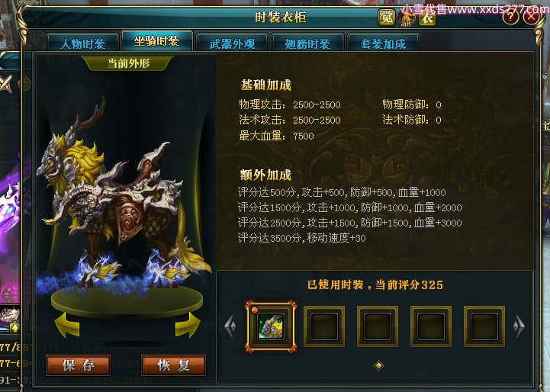
Task: Click the 恢复 restore button
Action: click(174, 365)
